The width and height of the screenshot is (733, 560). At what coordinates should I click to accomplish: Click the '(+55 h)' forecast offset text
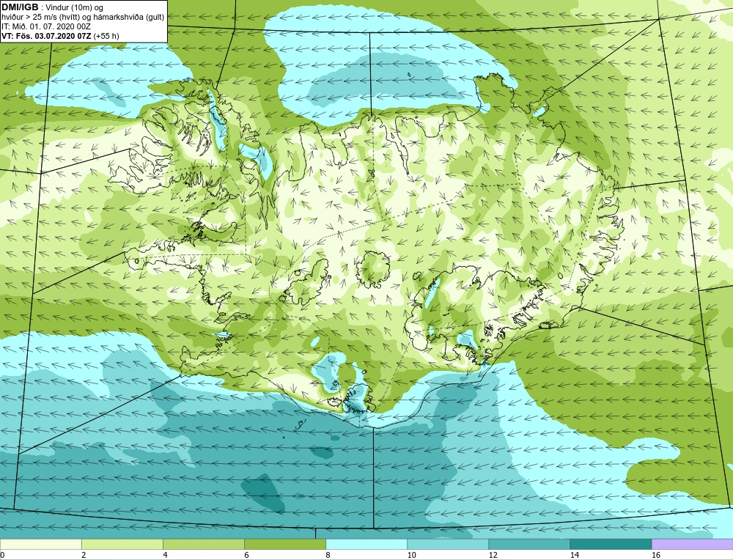coord(106,35)
